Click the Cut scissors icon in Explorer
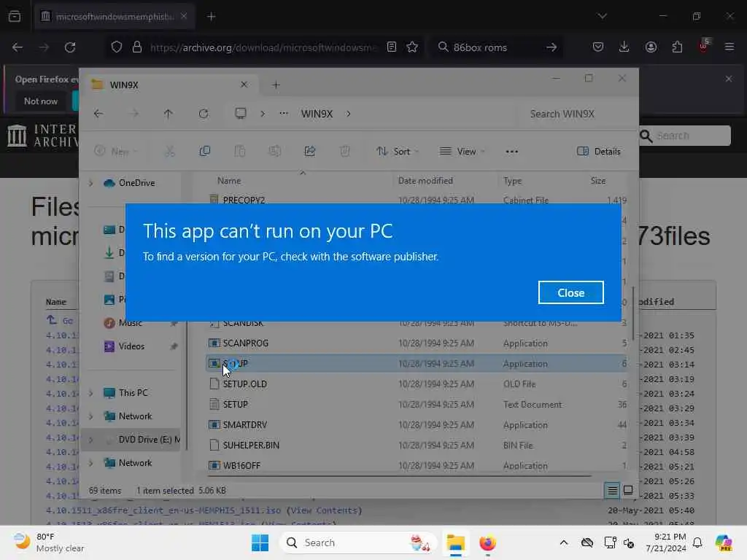This screenshot has height=560, width=747. [x=169, y=152]
